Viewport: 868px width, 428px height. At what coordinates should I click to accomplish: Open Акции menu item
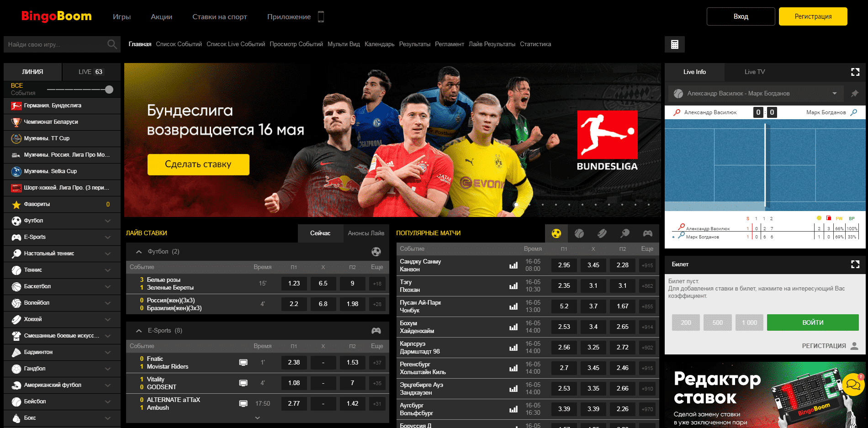tap(162, 17)
